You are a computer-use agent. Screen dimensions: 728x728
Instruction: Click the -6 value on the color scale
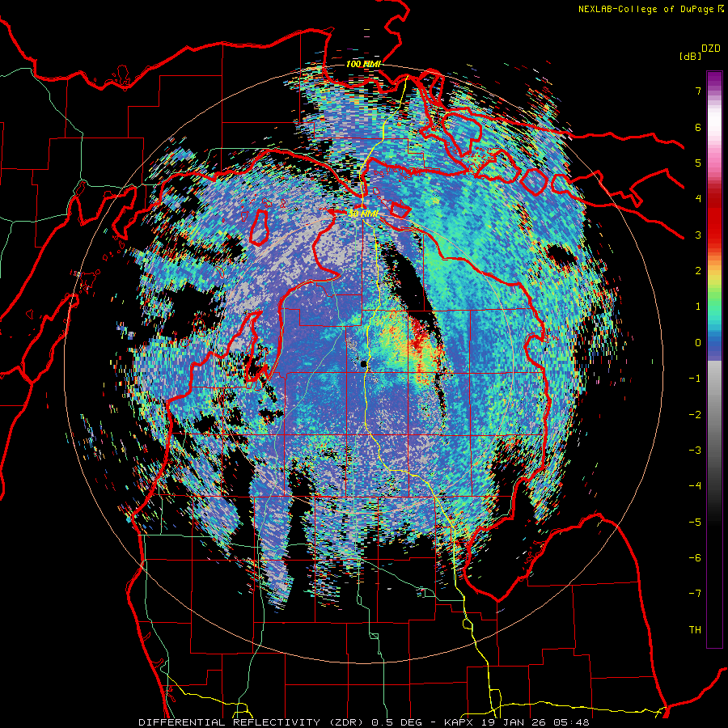[695, 558]
